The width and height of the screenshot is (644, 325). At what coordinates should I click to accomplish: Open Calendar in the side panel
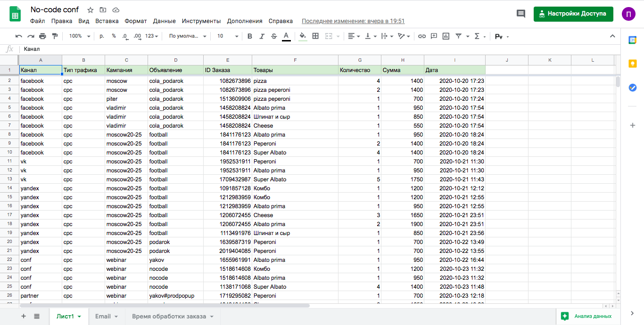[633, 40]
